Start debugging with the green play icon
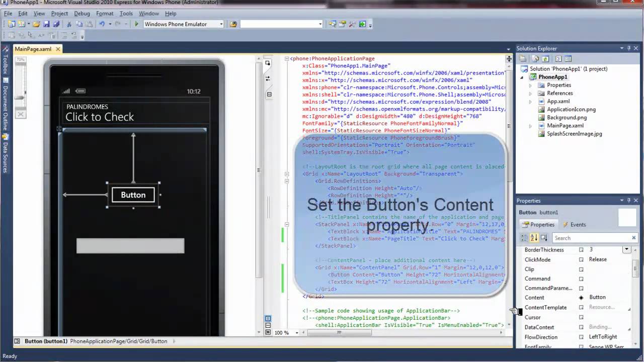The width and height of the screenshot is (644, 362). [136, 24]
